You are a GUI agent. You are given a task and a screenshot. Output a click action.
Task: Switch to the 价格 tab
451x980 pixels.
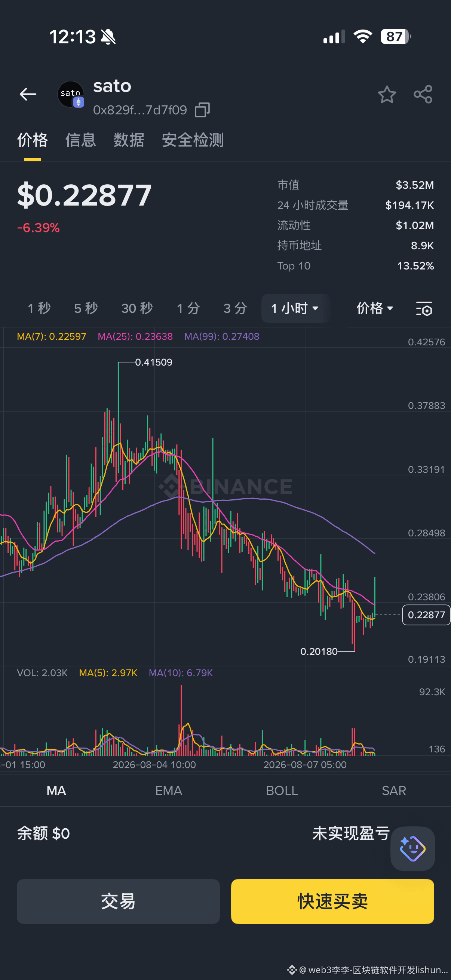[x=33, y=140]
